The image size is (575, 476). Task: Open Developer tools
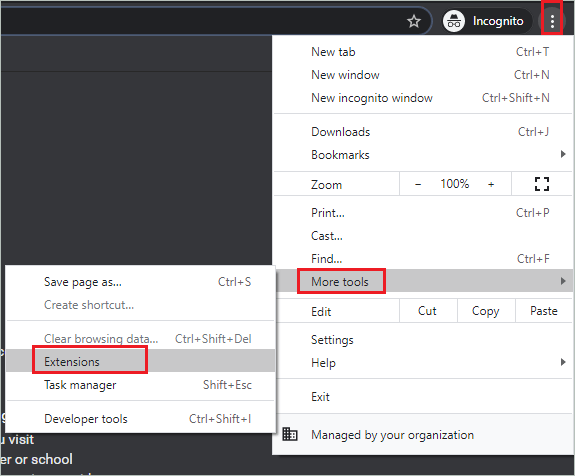(140, 419)
